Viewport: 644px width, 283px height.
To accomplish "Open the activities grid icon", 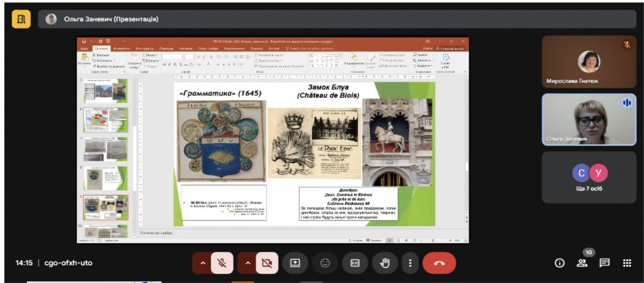I will [627, 263].
